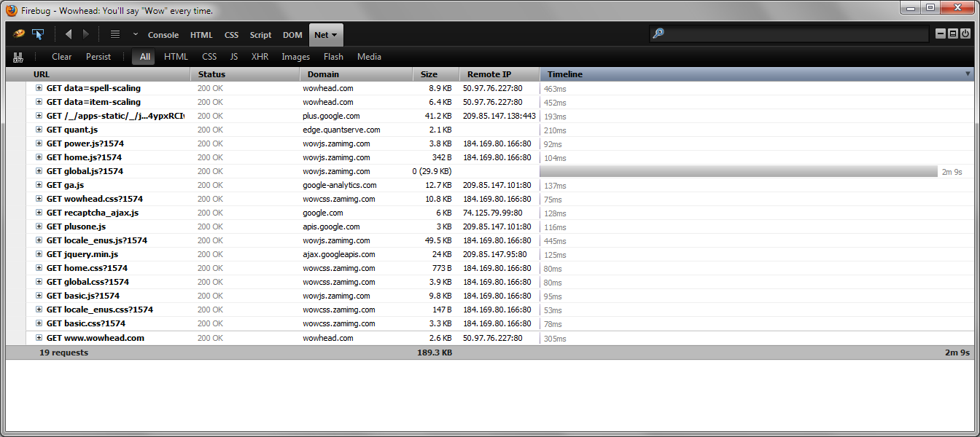The width and height of the screenshot is (980, 437).
Task: Expand the GET plusone.js request
Action: (x=39, y=227)
